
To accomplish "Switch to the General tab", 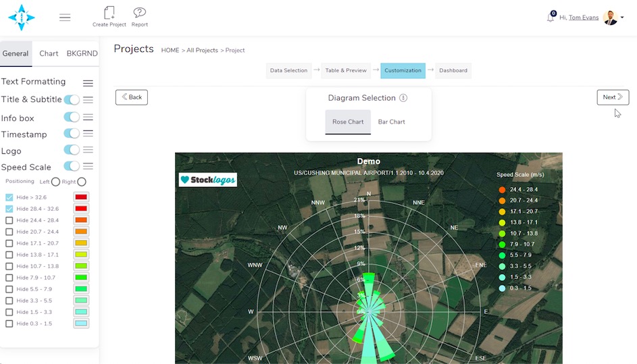I will (x=16, y=53).
